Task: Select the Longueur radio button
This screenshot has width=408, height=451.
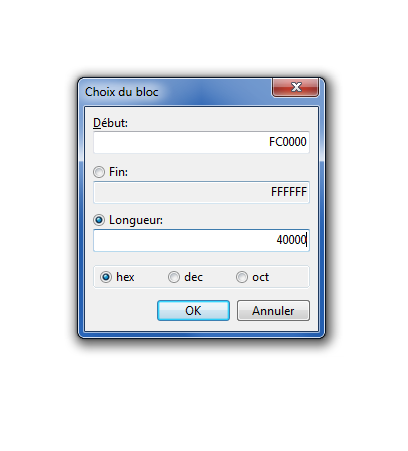Action: pos(99,220)
